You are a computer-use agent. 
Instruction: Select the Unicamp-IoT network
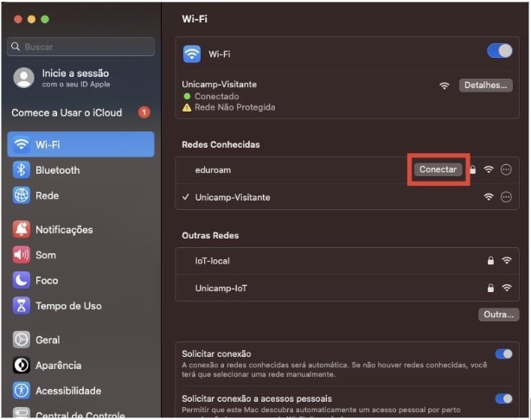tap(347, 288)
